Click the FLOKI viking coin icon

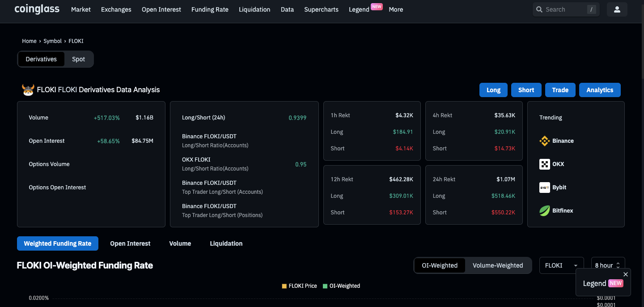pyautogui.click(x=28, y=90)
